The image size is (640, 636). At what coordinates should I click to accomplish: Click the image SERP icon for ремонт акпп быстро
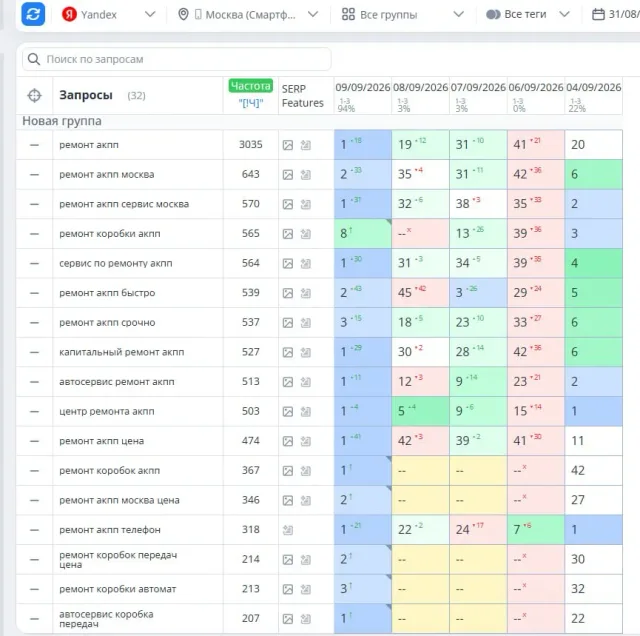click(288, 293)
